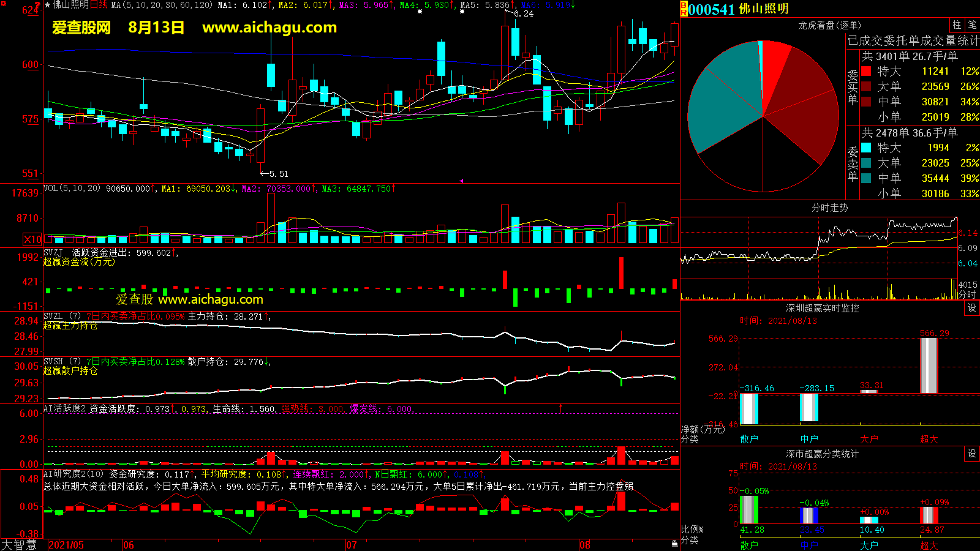Screen dimensions: 980x551
Task: Select the 龙虎看盘(逐单) panel title
Action: click(829, 25)
